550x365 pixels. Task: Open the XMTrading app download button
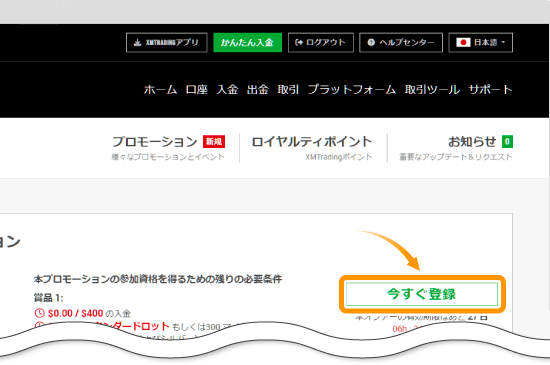[167, 42]
